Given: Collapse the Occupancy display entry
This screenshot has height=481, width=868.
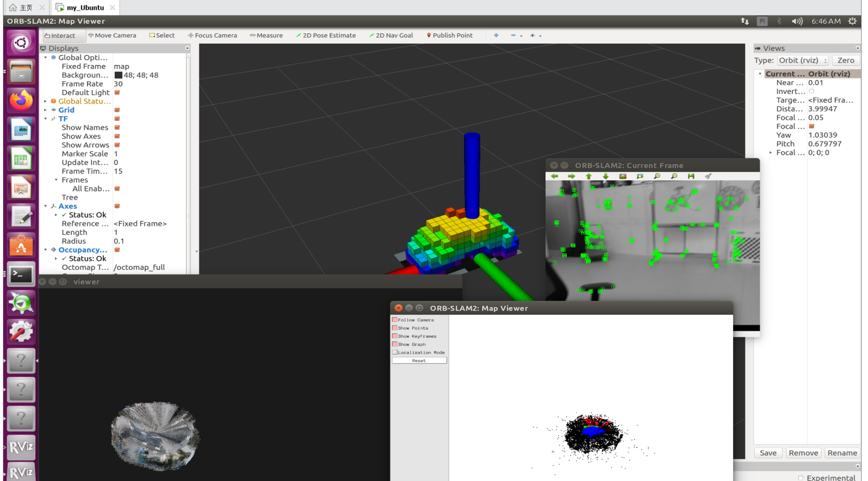Looking at the screenshot, I should tap(46, 250).
